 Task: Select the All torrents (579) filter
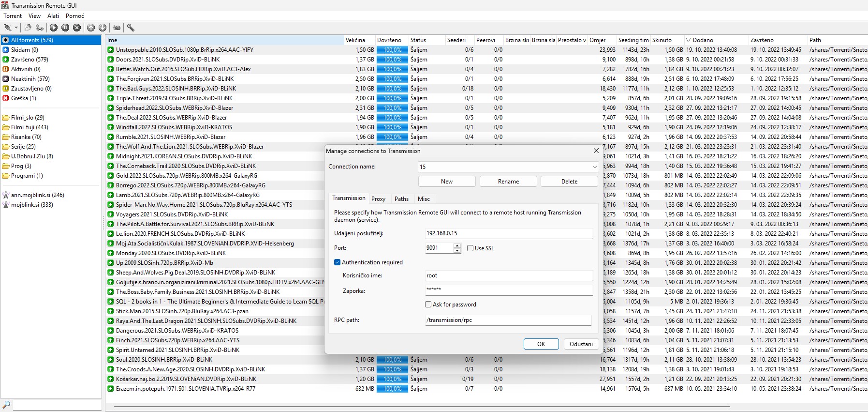pos(51,40)
